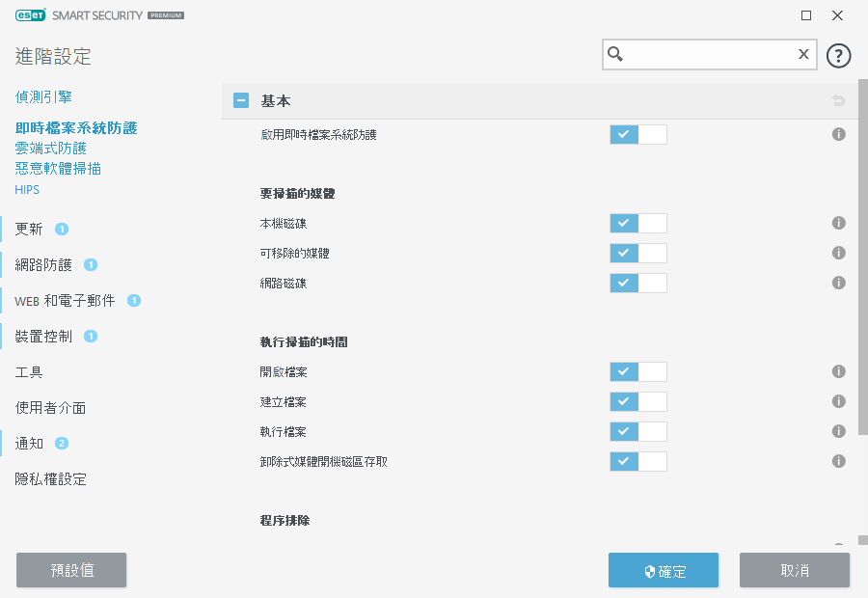Viewport: 868px width, 598px height.
Task: Expand the WEB 和電子郵件 category
Action: (x=65, y=300)
